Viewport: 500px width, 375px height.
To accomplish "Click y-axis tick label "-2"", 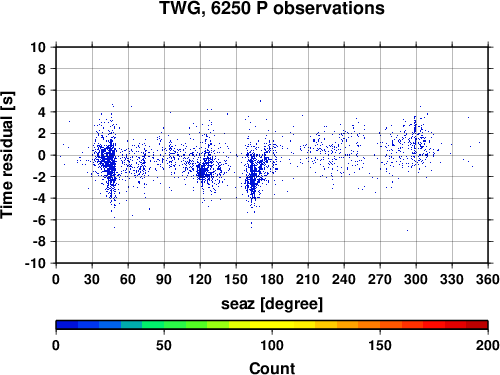I will pyautogui.click(x=39, y=177).
